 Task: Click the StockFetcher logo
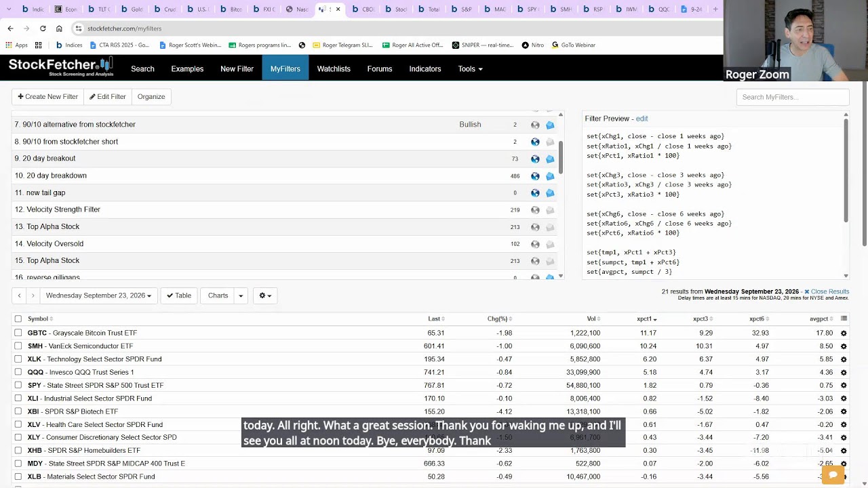click(61, 67)
